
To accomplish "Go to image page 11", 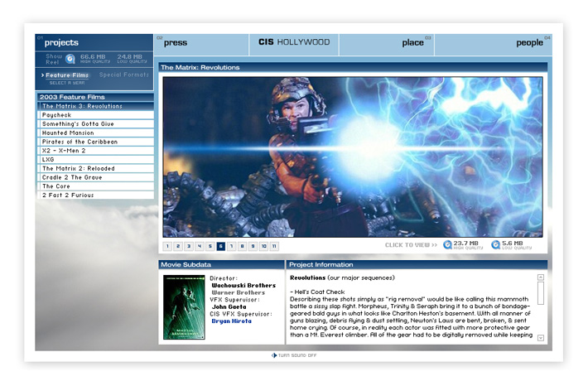I will tap(274, 246).
